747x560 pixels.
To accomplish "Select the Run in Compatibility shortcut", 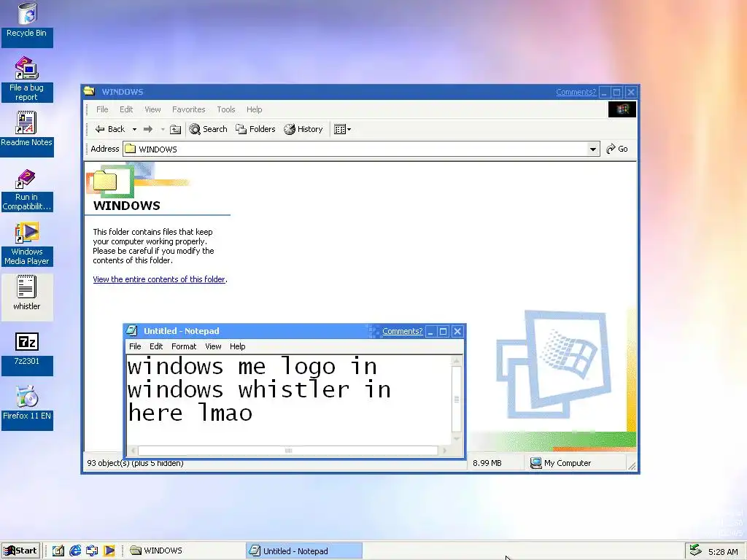I will (26, 190).
